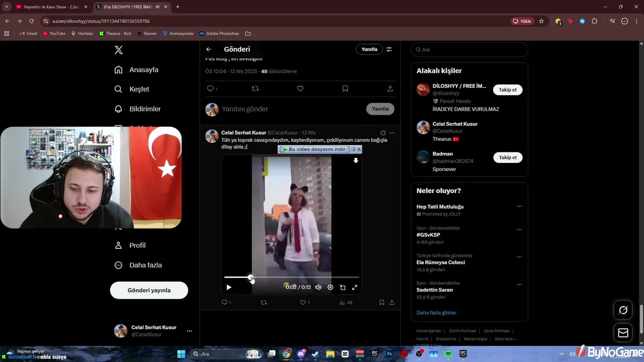Click the video progress bar
This screenshot has width=644, height=362.
292,277
